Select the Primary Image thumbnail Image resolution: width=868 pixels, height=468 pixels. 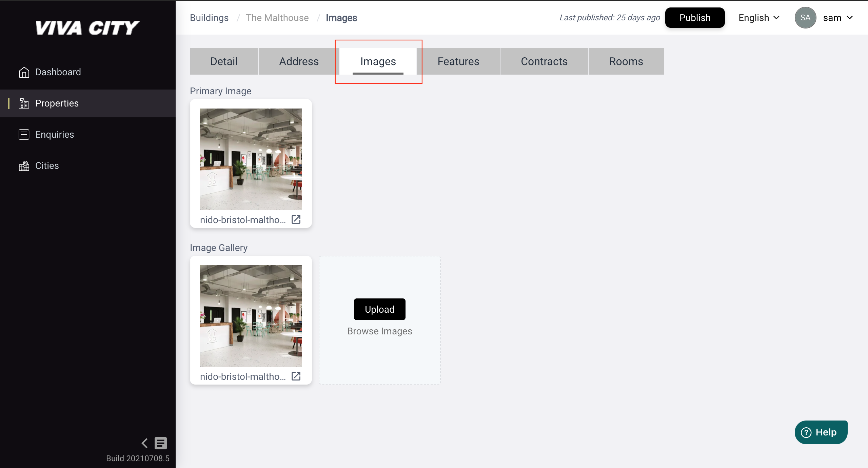[x=251, y=159]
